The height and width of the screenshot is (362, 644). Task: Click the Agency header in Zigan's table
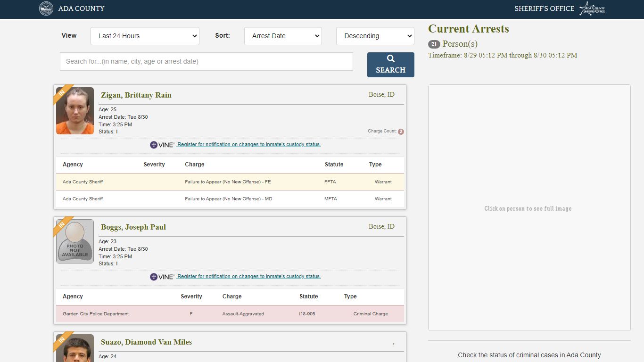pyautogui.click(x=73, y=165)
